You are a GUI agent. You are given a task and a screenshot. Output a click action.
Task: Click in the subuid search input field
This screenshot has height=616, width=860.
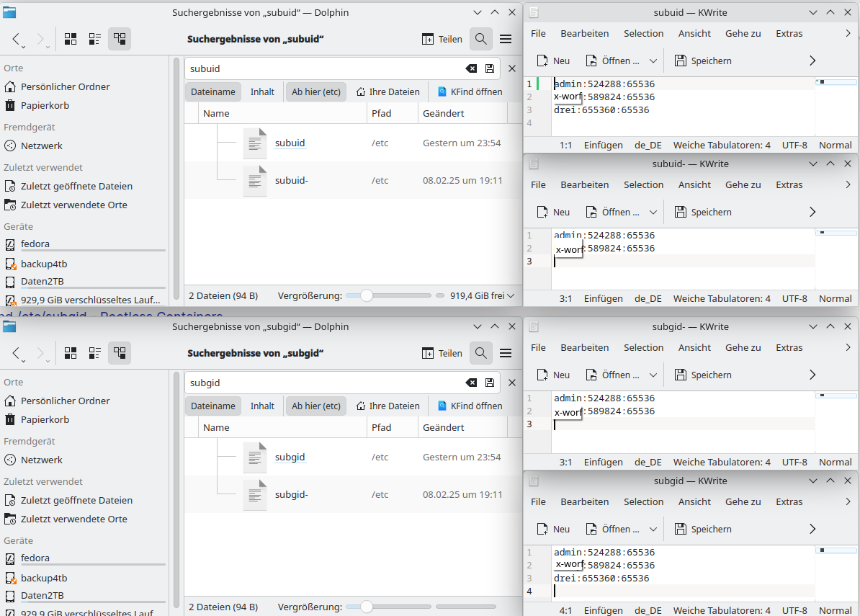pyautogui.click(x=326, y=68)
